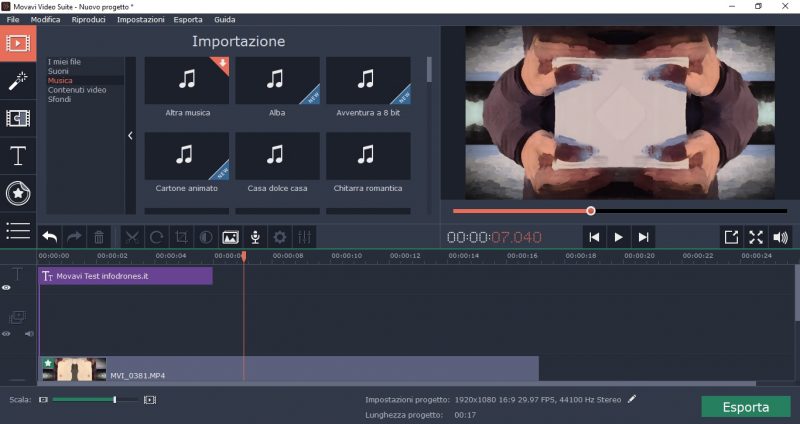Open the Esporta menu
This screenshot has height=424, width=800.
tap(188, 19)
